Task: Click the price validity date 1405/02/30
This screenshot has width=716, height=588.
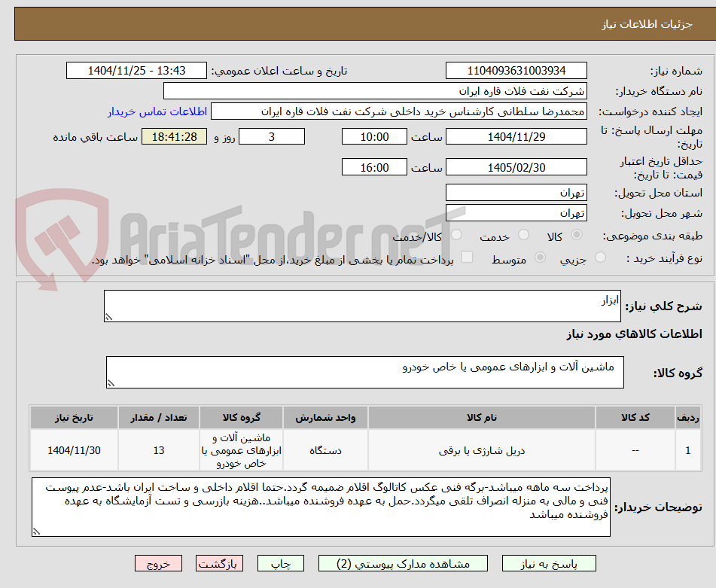Action: (x=516, y=167)
